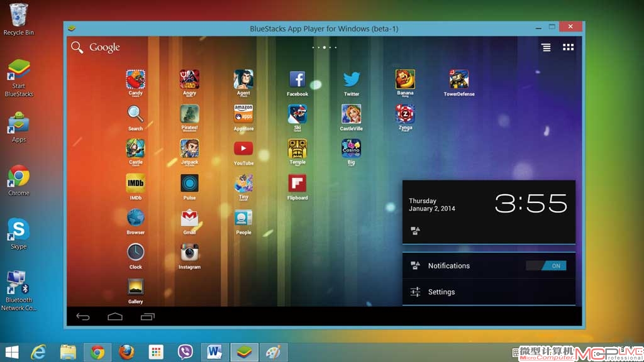Open the Banana Kong game
The height and width of the screenshot is (362, 644).
tap(406, 80)
